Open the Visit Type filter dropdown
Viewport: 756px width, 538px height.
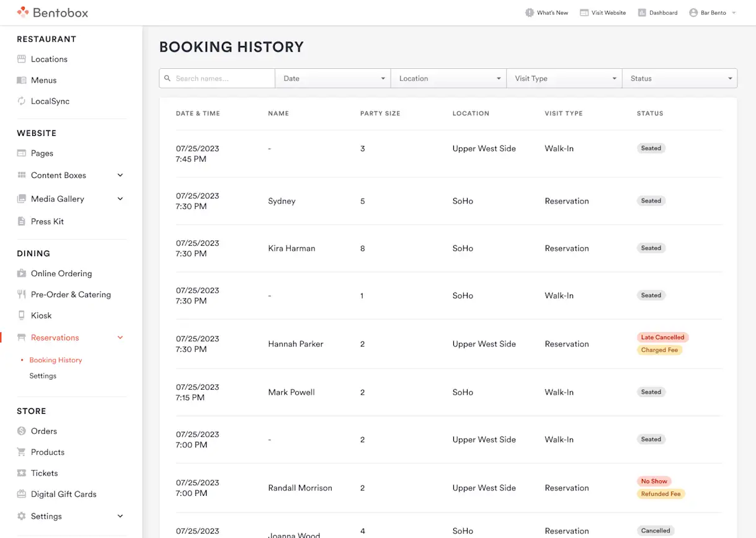coord(564,79)
